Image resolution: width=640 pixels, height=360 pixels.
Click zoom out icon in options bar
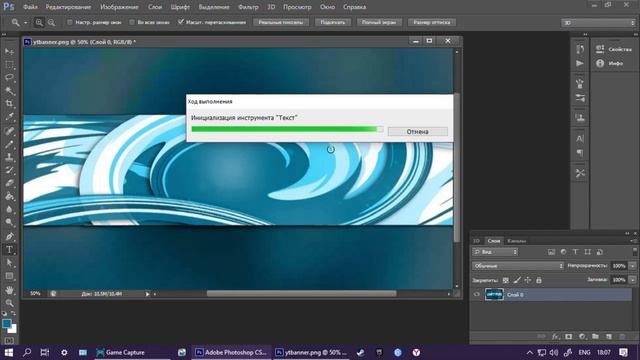(51, 22)
